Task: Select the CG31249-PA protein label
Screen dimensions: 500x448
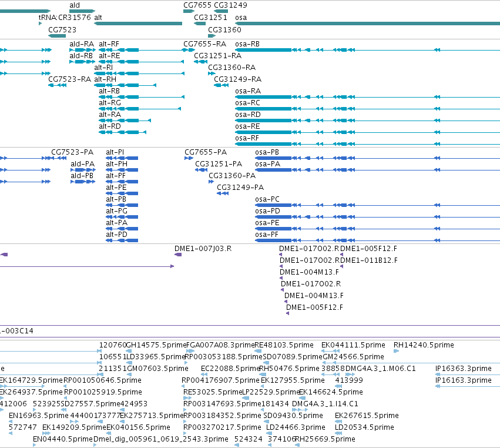Action: point(240,188)
